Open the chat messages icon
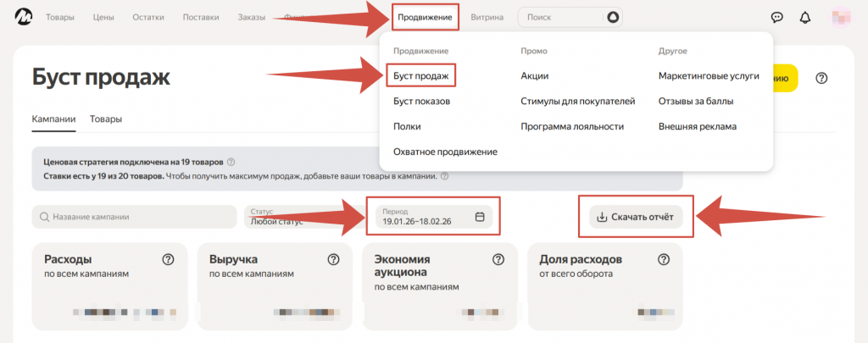This screenshot has height=343, width=868. 776,17
